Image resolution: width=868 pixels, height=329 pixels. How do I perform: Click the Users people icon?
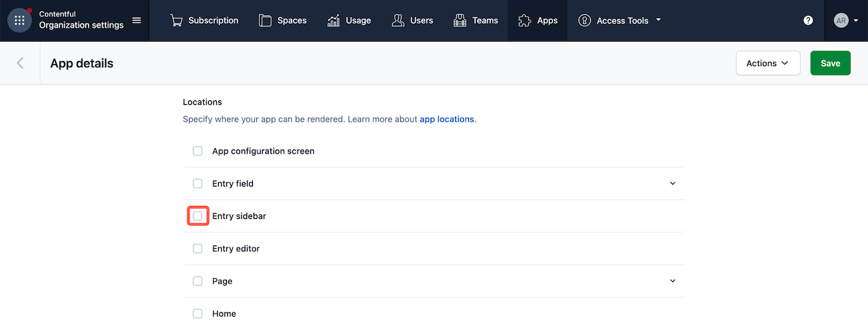click(398, 21)
